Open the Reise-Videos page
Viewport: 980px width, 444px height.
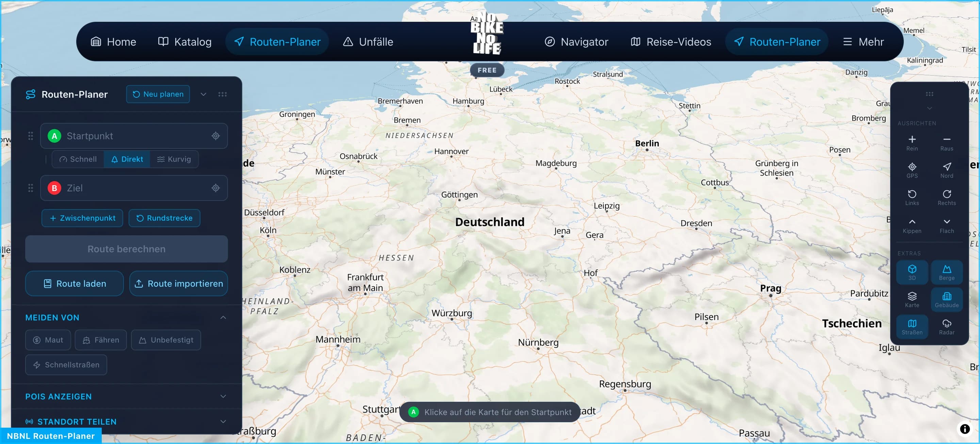[670, 42]
